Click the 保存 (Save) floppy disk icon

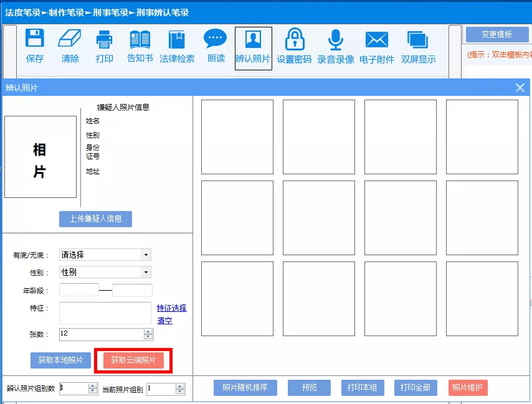[x=35, y=40]
